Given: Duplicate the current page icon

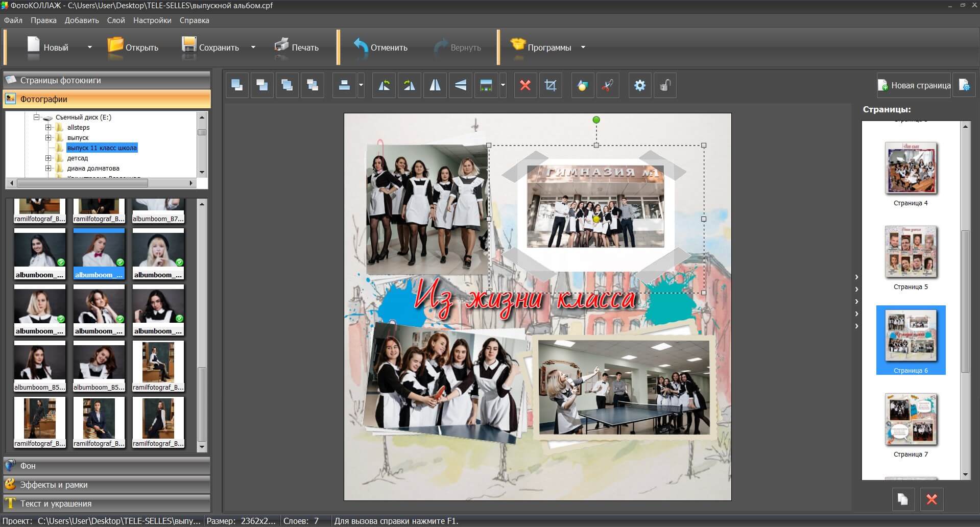Looking at the screenshot, I should (x=903, y=499).
